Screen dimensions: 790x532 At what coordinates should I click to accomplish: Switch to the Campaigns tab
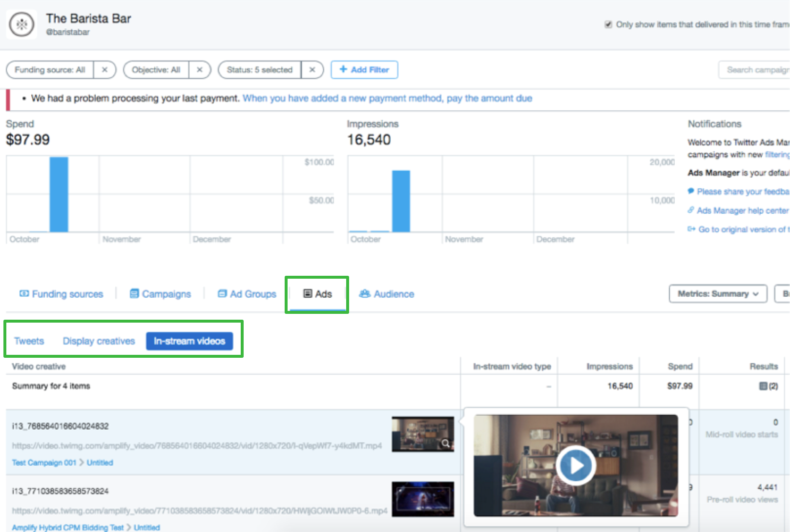click(x=160, y=294)
